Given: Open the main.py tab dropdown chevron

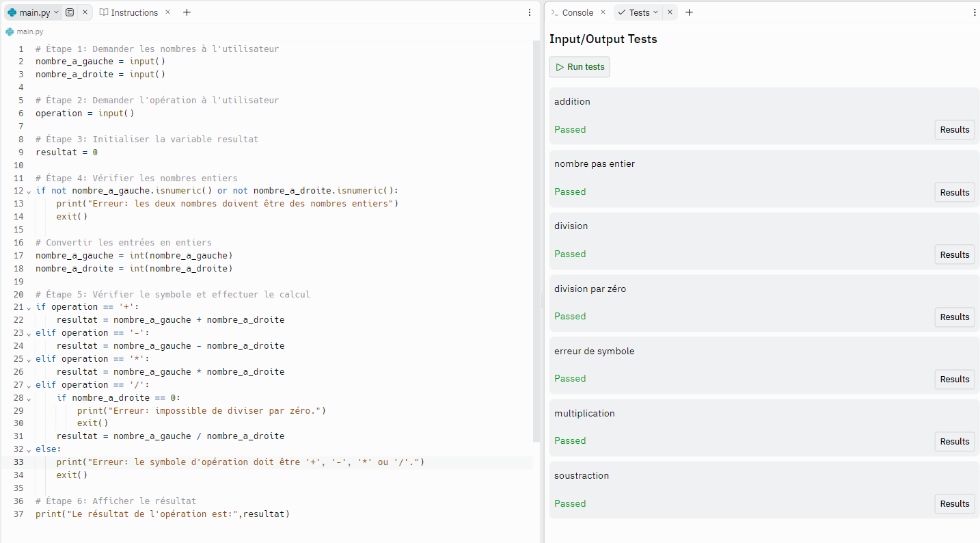Looking at the screenshot, I should [55, 12].
